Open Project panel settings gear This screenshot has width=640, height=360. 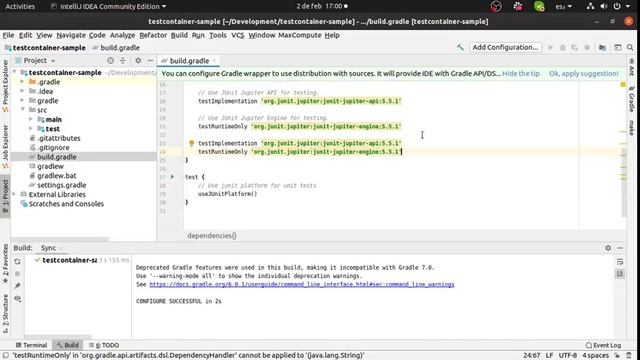[x=138, y=60]
